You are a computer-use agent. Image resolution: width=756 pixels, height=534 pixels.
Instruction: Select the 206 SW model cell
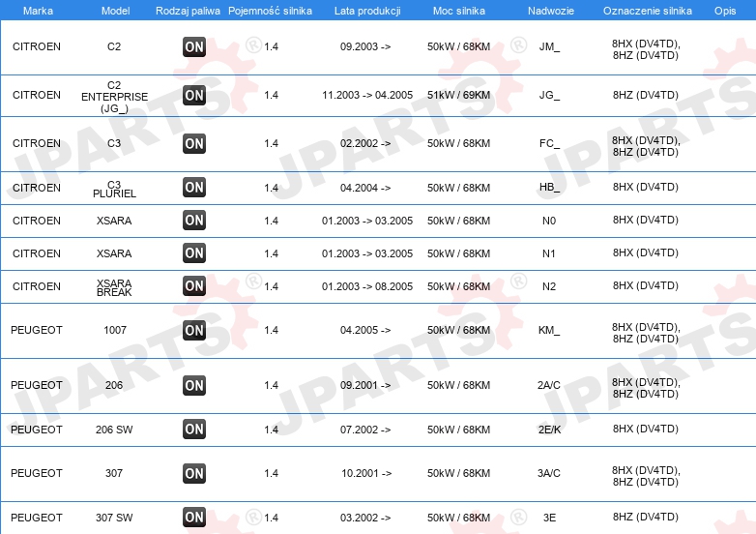[x=114, y=430]
